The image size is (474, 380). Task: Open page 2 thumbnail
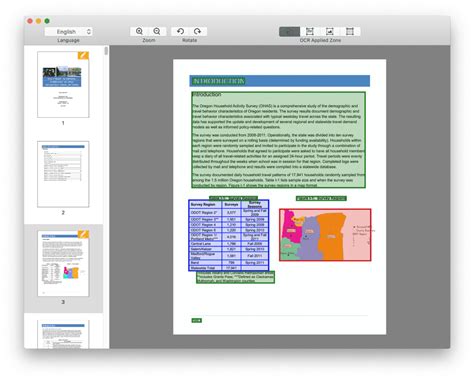63,174
